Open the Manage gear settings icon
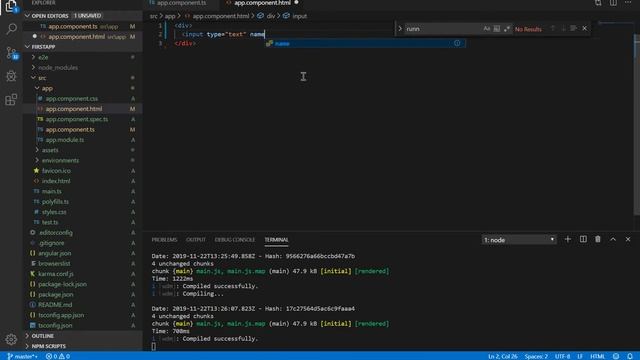Screen dimensions: 640x360 (11, 339)
